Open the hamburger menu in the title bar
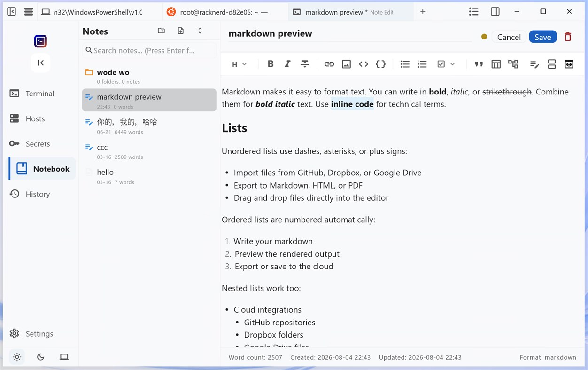 [29, 12]
